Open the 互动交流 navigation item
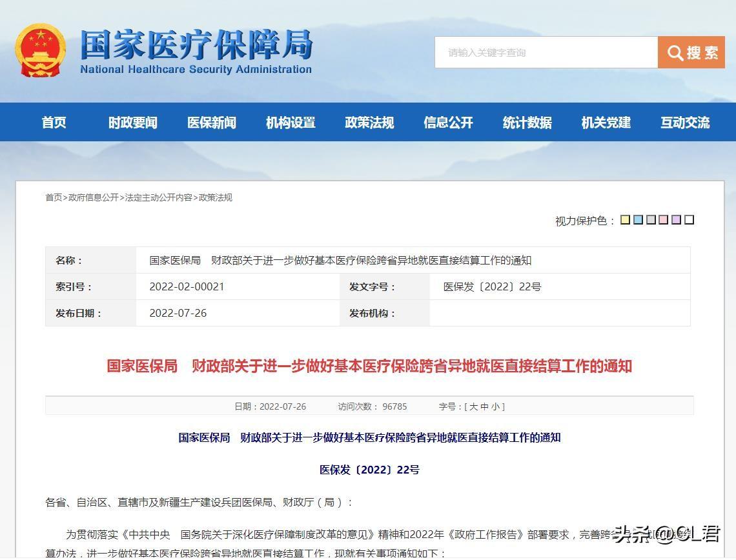Viewport: 736px width, 560px height. click(685, 123)
